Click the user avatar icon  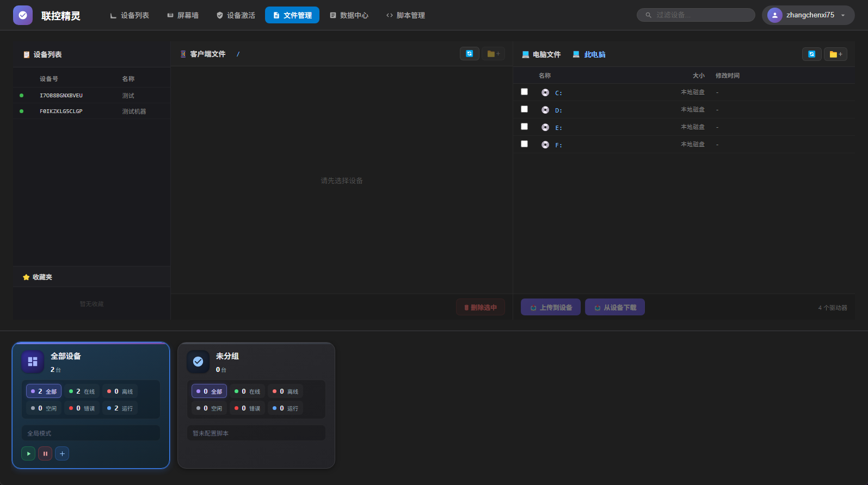click(774, 15)
